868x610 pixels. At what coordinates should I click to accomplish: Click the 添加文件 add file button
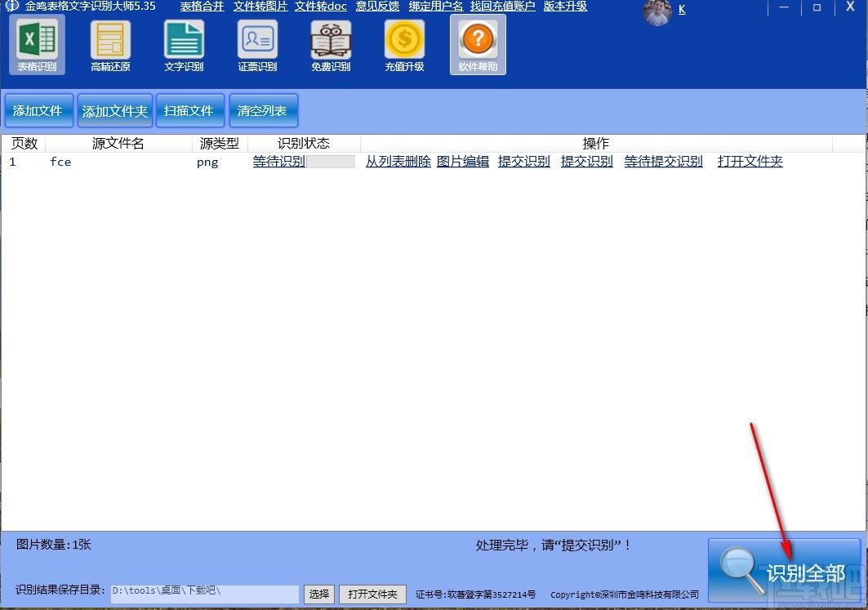coord(38,110)
